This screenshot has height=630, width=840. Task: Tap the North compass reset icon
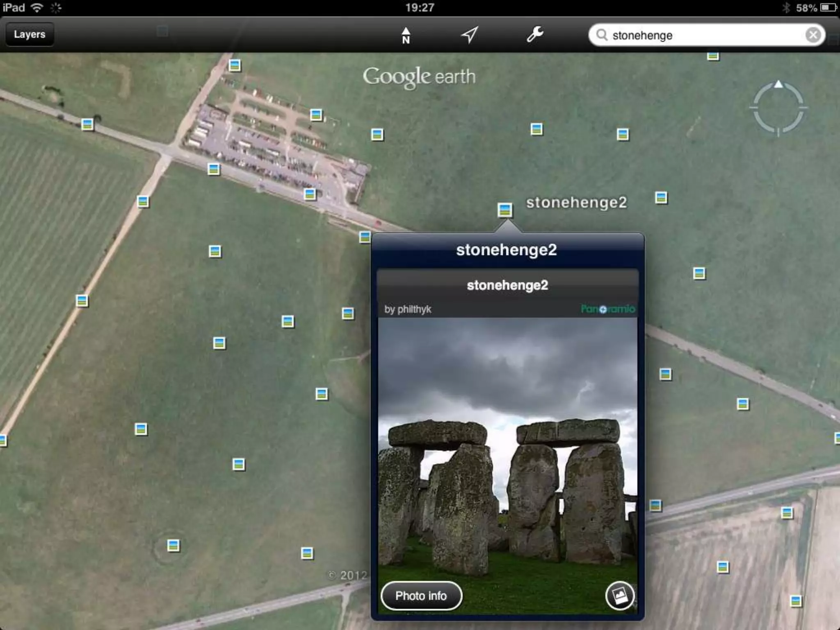[406, 35]
